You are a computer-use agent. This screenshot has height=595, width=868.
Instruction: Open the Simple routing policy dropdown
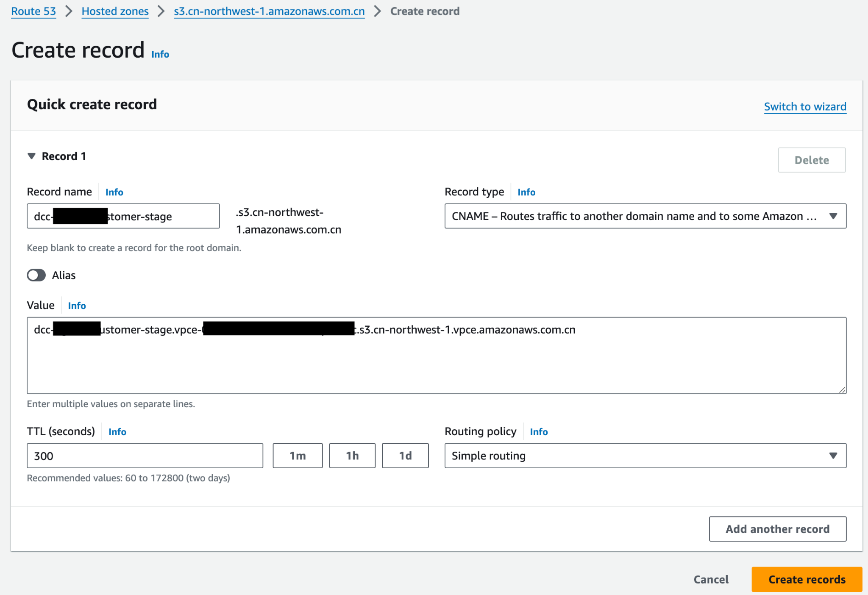click(x=645, y=456)
